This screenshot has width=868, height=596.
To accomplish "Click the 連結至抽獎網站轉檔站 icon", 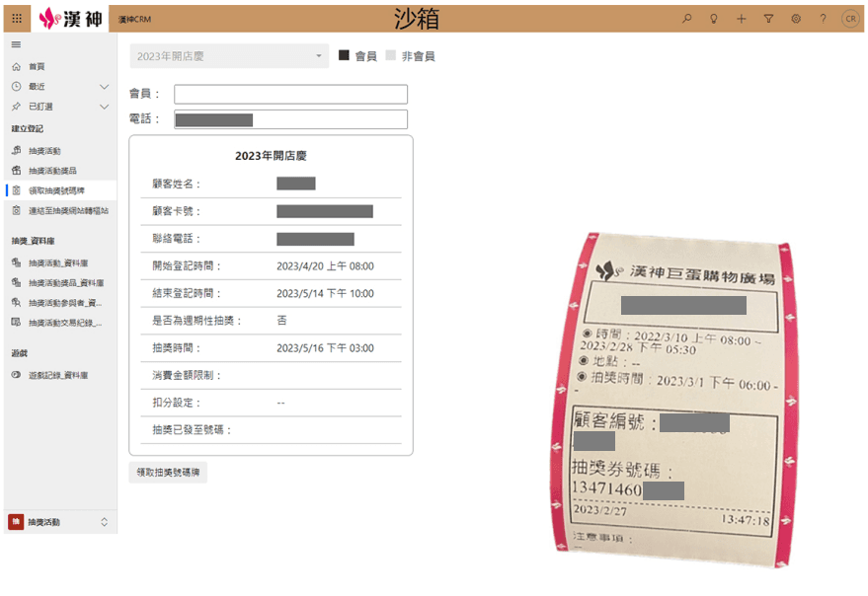I will [x=16, y=210].
